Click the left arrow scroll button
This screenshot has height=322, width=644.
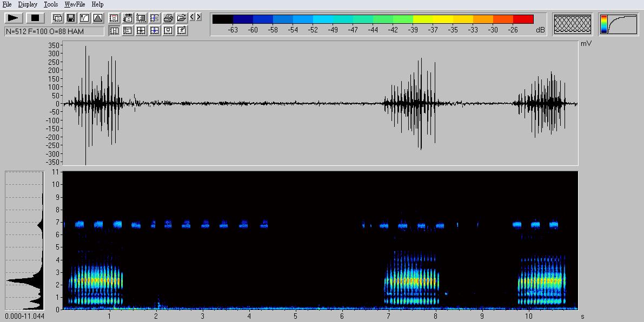click(192, 17)
